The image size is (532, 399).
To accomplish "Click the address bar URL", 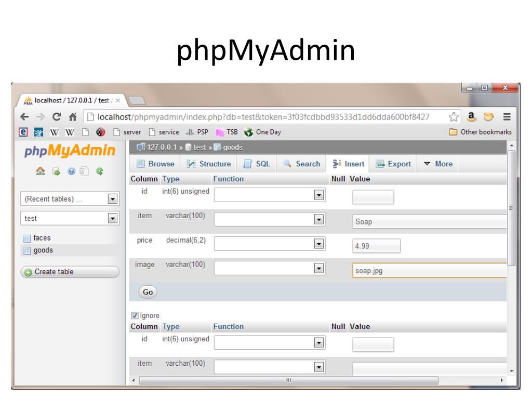I will pyautogui.click(x=263, y=117).
